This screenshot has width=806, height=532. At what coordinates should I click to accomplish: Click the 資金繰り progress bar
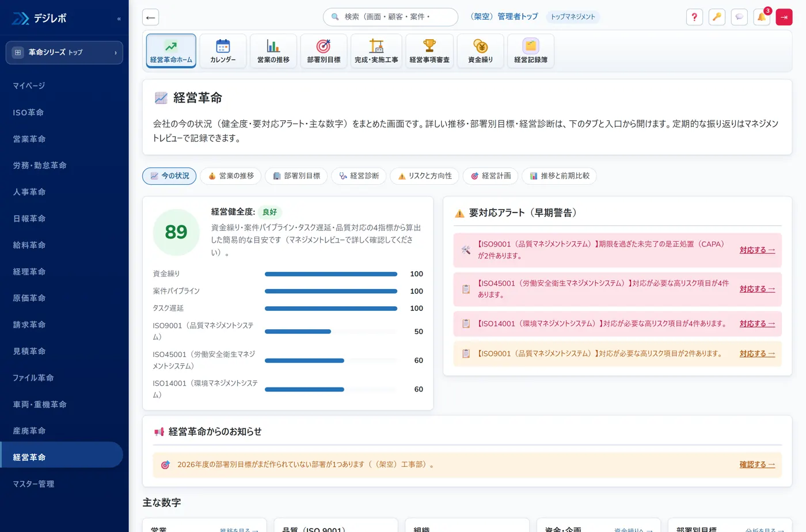331,274
